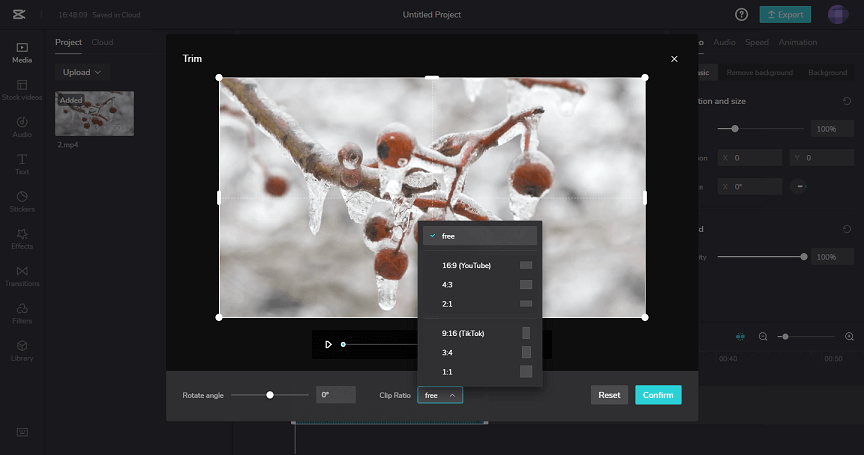Close the Trim dialog
The height and width of the screenshot is (455, 864).
pos(674,59)
